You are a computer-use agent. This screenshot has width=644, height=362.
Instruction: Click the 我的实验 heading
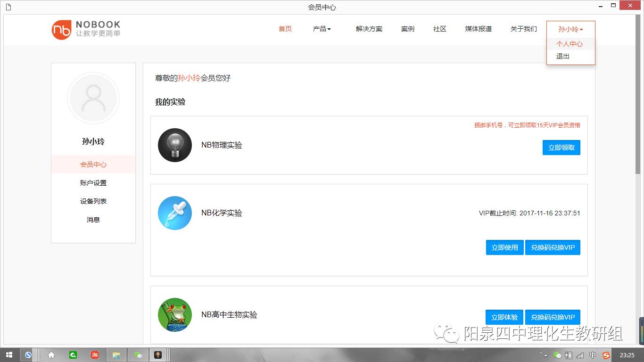coord(170,102)
